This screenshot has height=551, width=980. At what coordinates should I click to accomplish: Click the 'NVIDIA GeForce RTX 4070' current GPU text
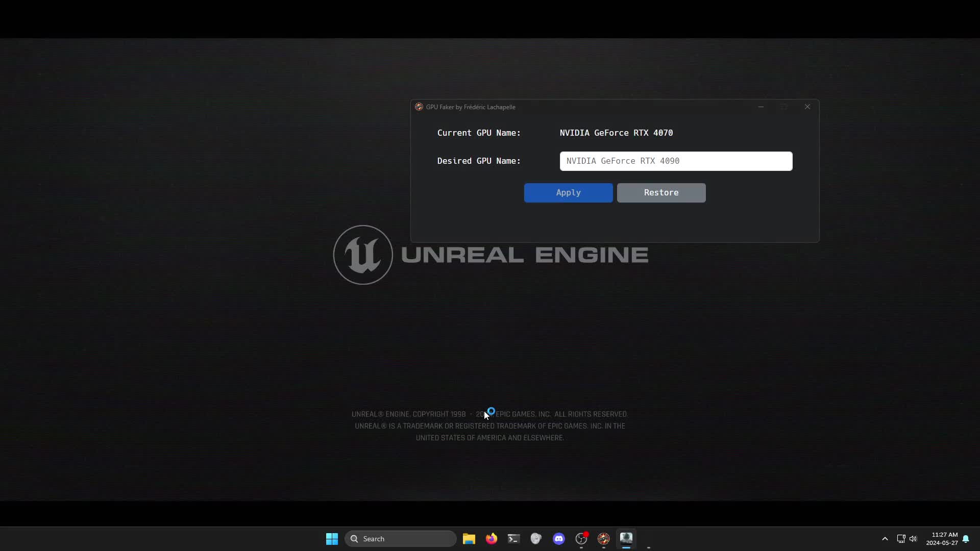click(616, 133)
